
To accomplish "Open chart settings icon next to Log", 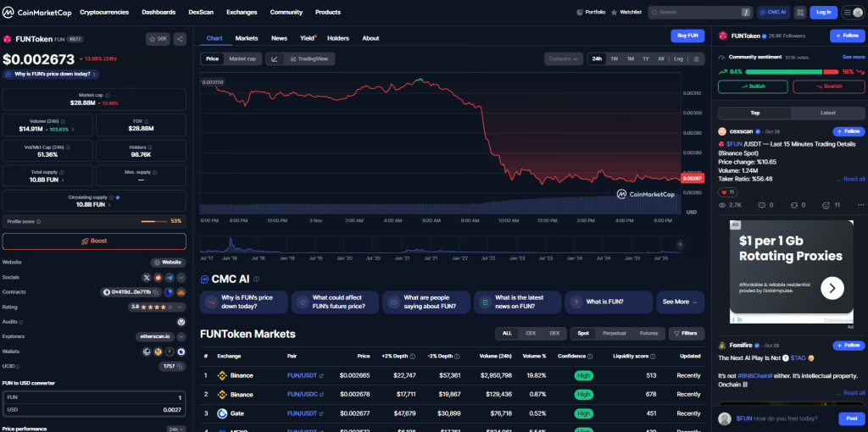I will point(697,58).
